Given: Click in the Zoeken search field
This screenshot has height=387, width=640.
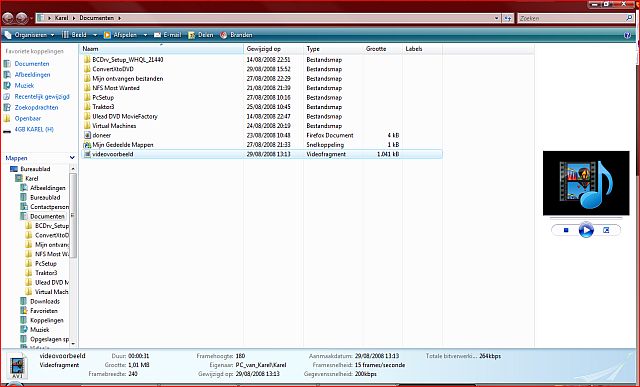Looking at the screenshot, I should coord(571,18).
